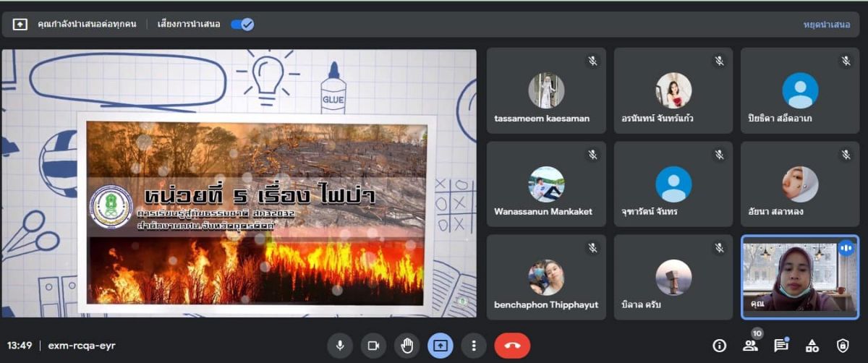The width and height of the screenshot is (868, 363).
Task: Click your own highlighted self-view video tile
Action: (799, 278)
